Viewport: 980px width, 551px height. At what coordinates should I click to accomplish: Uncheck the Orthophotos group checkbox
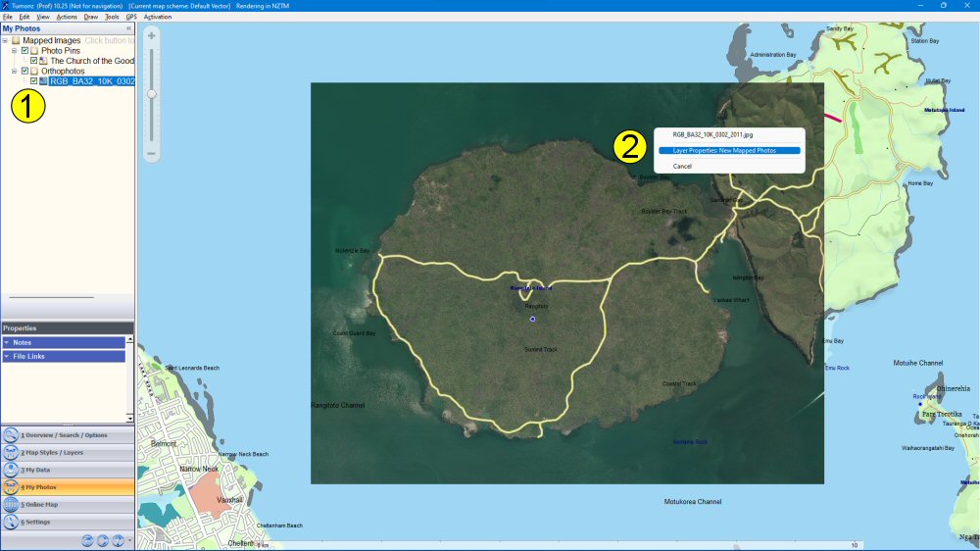coord(25,72)
